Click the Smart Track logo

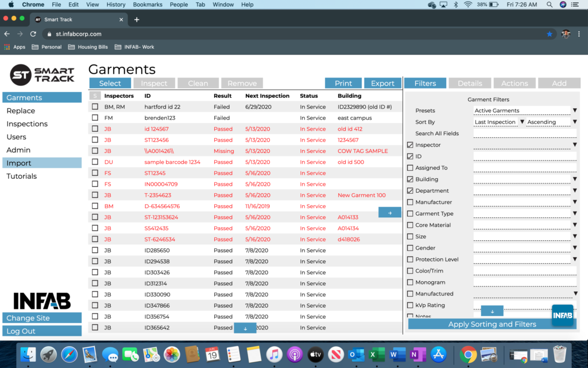(42, 74)
